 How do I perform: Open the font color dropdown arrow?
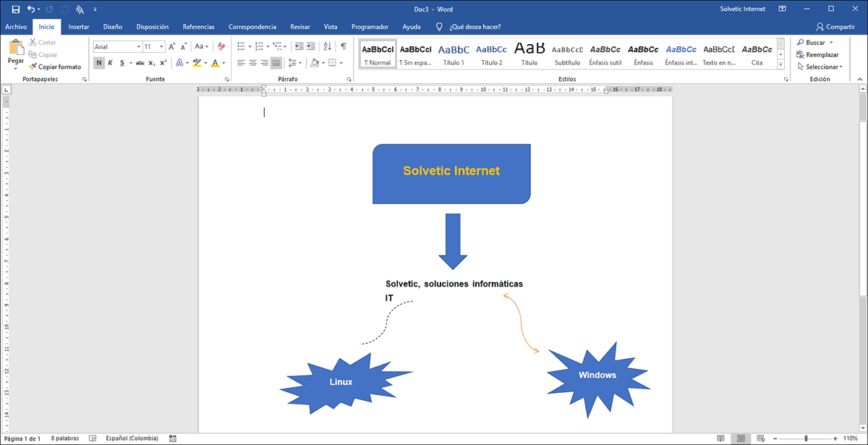pos(223,63)
